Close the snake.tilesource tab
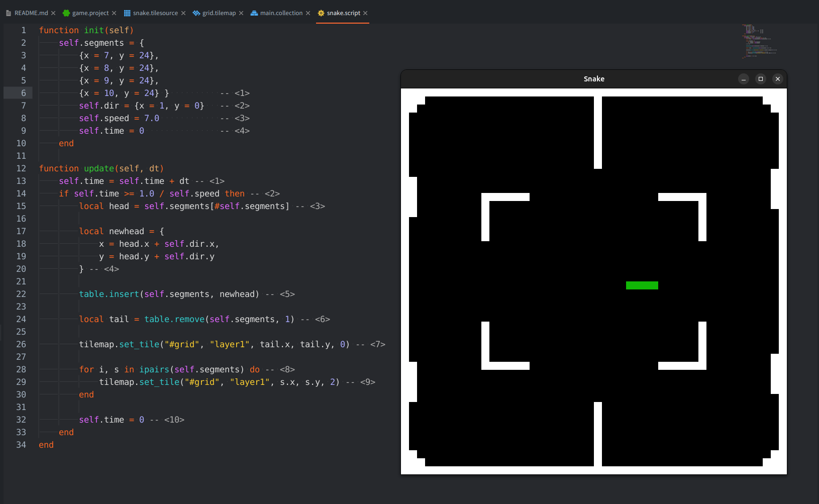819x504 pixels. tap(183, 13)
